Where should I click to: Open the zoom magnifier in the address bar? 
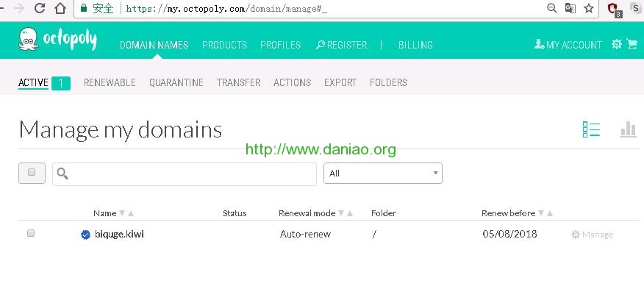552,8
